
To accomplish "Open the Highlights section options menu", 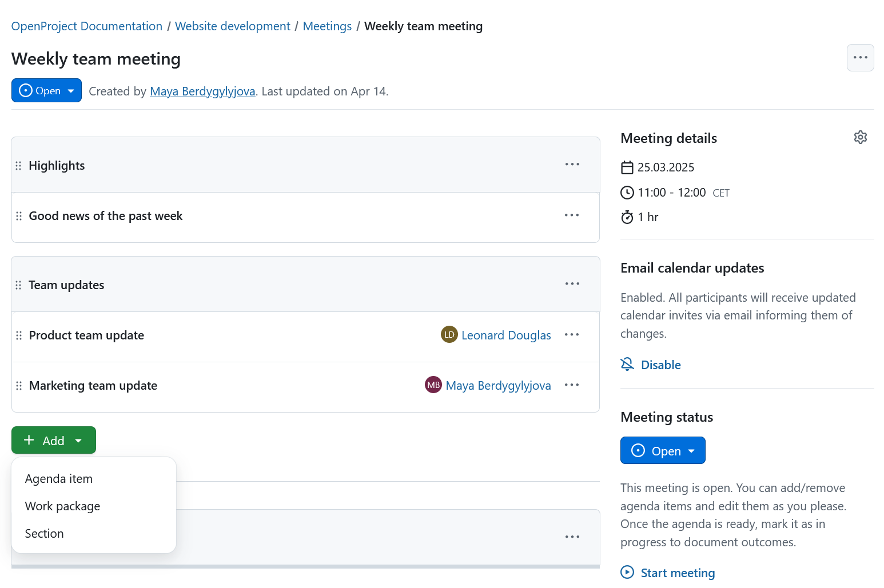I will [x=572, y=164].
